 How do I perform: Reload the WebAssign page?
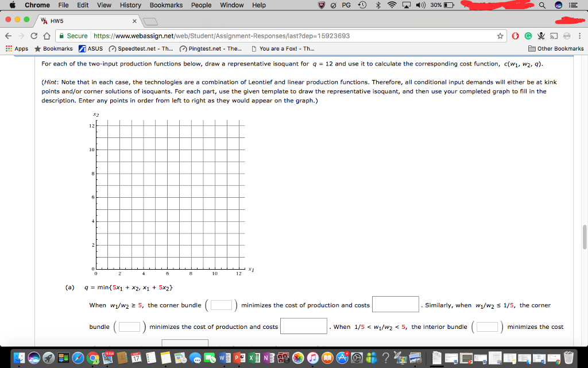(x=34, y=36)
